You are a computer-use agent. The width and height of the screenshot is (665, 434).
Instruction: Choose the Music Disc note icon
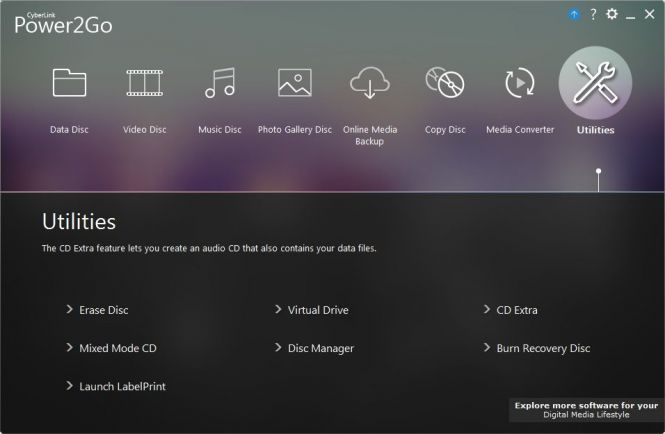pos(220,83)
